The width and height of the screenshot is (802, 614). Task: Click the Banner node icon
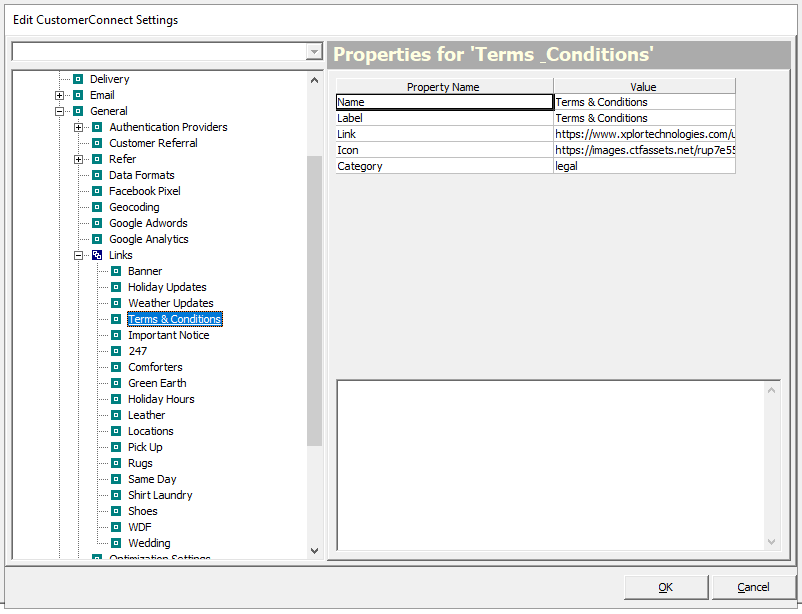click(116, 271)
